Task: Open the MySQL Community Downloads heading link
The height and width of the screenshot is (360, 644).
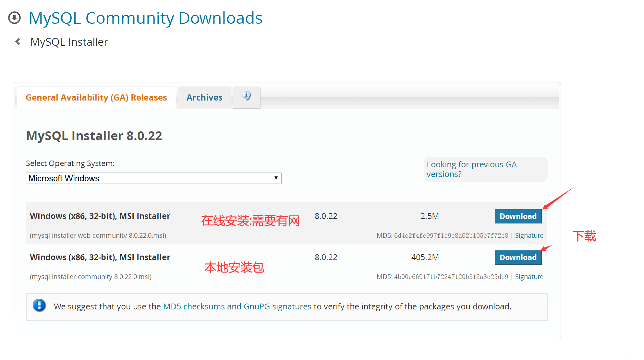Action: point(146,18)
